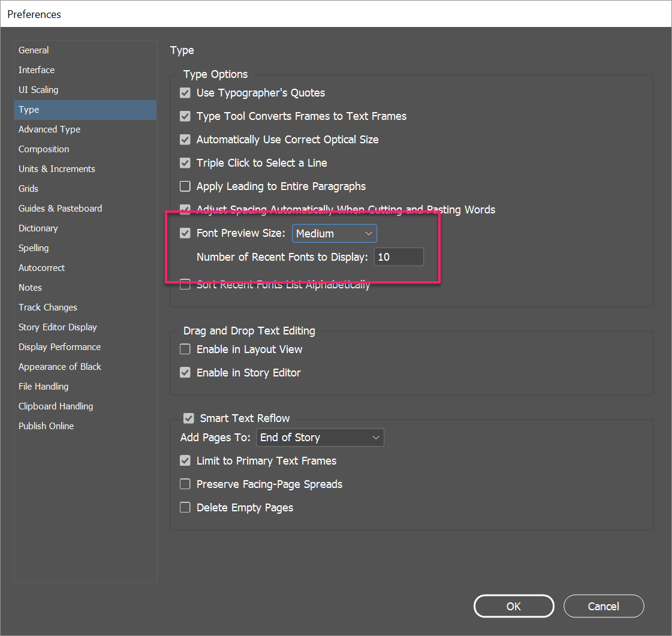Click the OK button
This screenshot has height=636, width=672.
513,606
